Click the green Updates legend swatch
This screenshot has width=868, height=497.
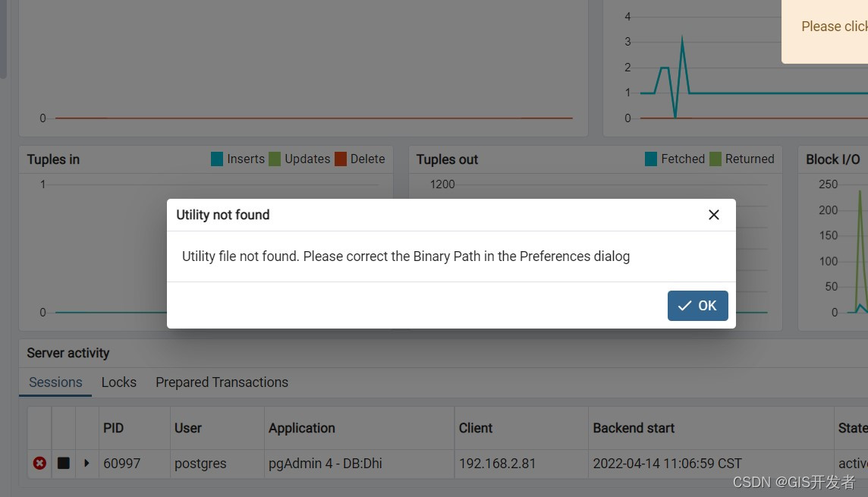[274, 159]
